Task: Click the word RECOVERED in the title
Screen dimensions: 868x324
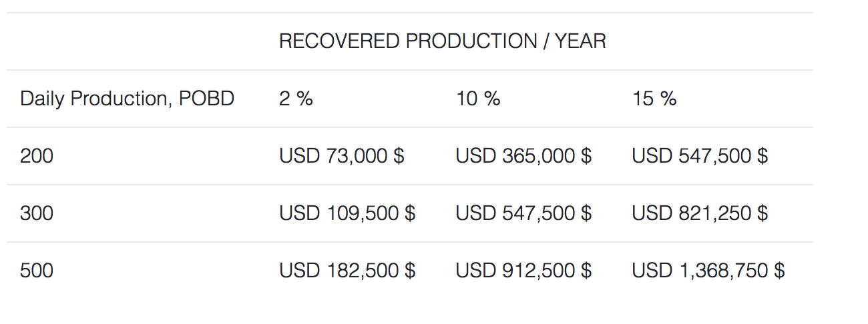Action: point(339,41)
